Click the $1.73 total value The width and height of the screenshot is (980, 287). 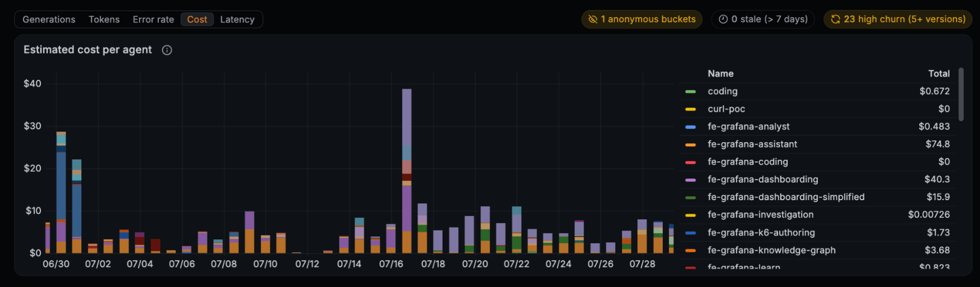coord(938,233)
